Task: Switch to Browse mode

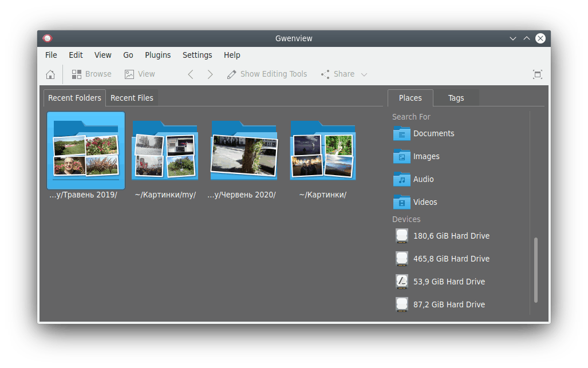Action: tap(92, 74)
